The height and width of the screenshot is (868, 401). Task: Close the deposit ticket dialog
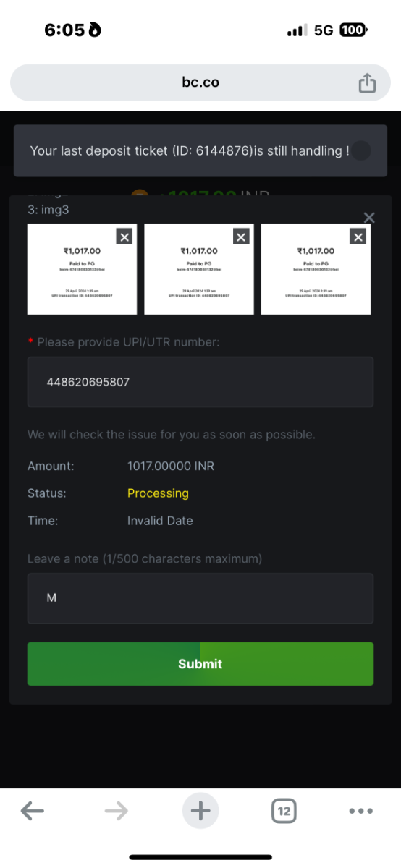369,218
